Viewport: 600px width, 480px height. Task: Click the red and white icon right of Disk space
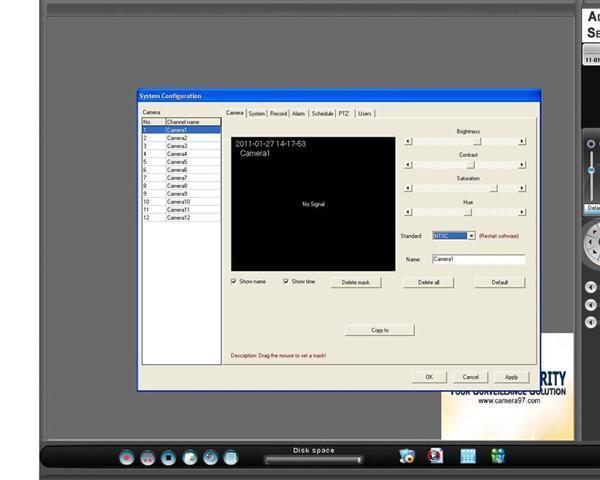click(x=435, y=456)
